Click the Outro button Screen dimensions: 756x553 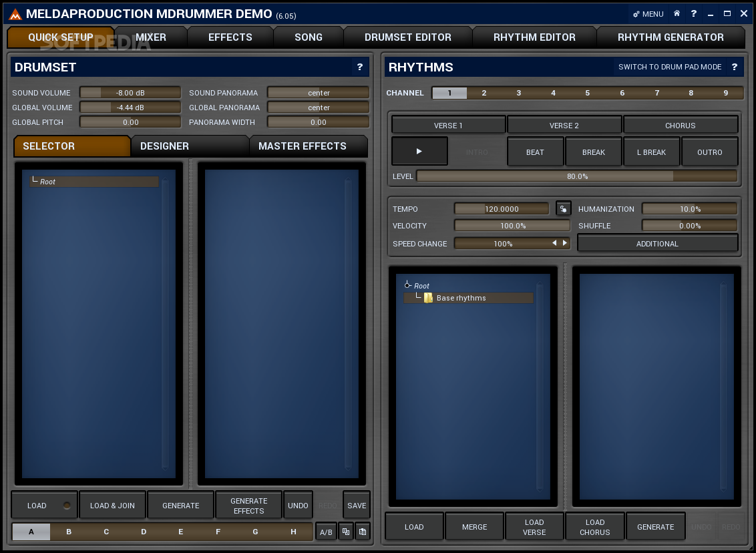(x=710, y=152)
